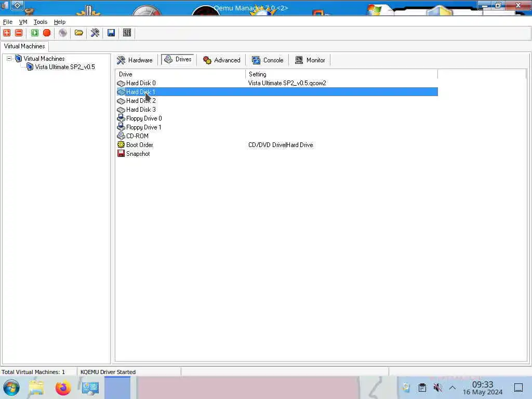Click the Total Virtual Machines status text
This screenshot has width=532, height=399.
[33, 372]
